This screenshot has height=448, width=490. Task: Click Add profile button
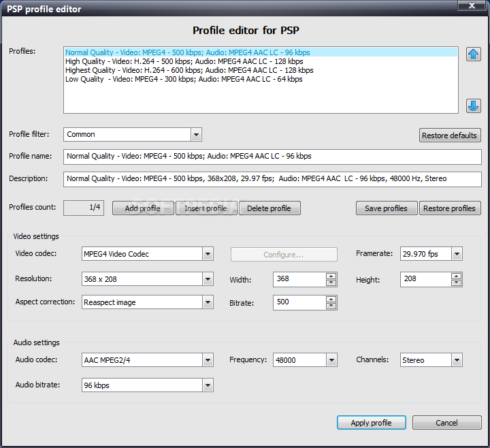coord(143,208)
